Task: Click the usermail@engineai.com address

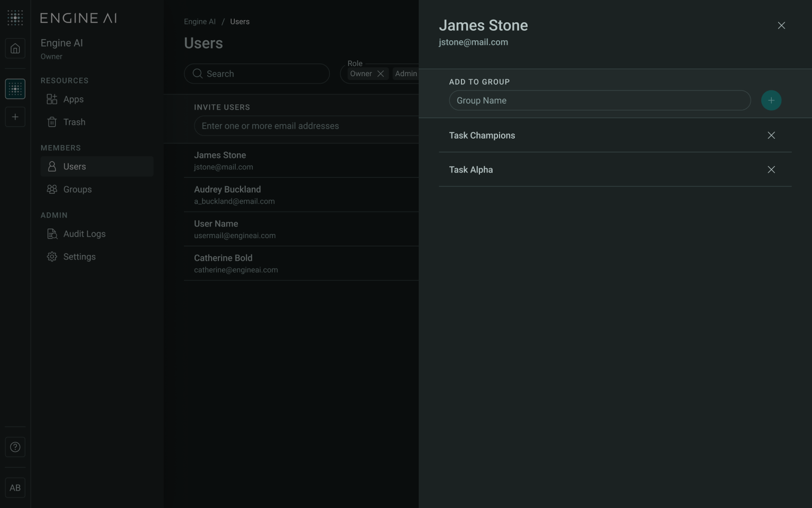Action: click(235, 235)
